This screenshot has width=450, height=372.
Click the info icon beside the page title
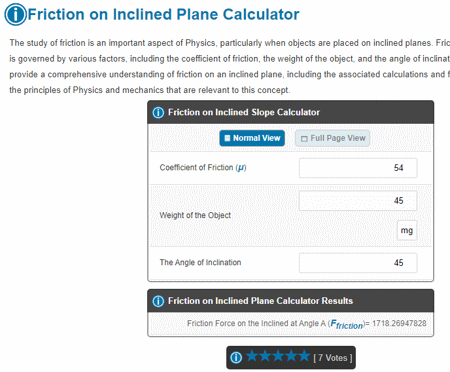coord(15,14)
